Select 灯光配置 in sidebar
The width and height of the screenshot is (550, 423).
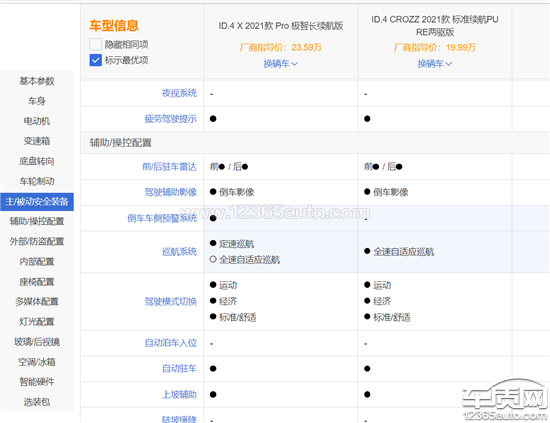click(37, 322)
